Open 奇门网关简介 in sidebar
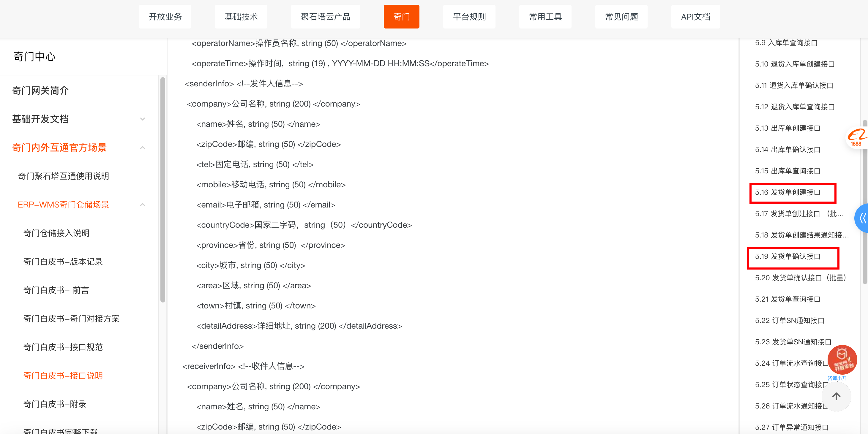 coord(40,91)
